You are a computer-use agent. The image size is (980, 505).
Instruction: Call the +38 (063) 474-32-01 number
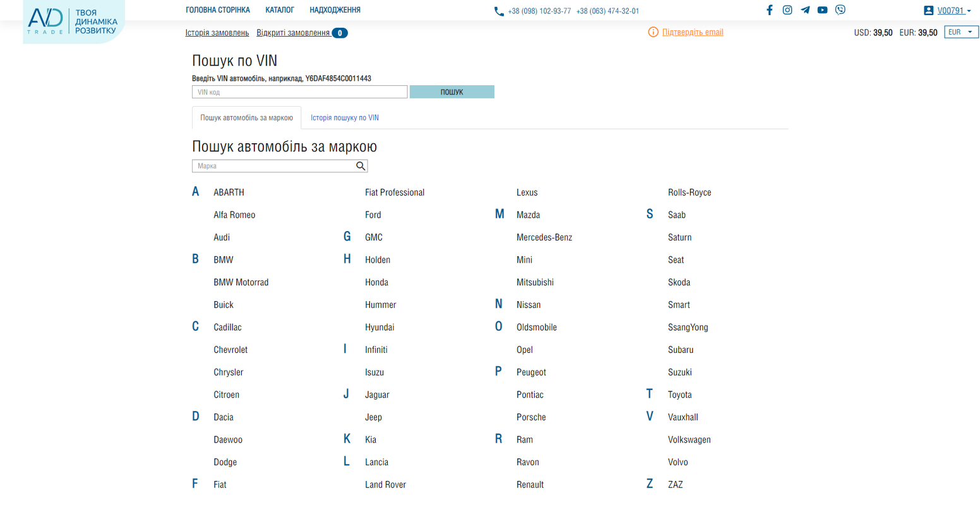(607, 11)
